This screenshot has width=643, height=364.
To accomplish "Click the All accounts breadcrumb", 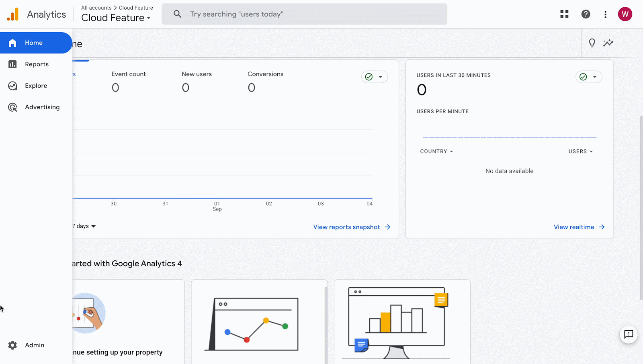I will (x=96, y=8).
